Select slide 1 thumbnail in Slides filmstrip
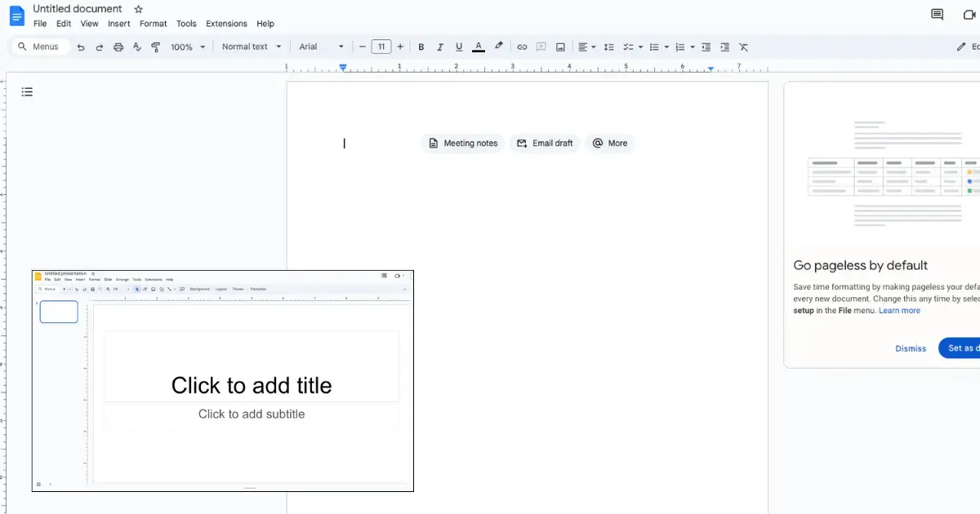Screen dimensions: 980x514 59,312
